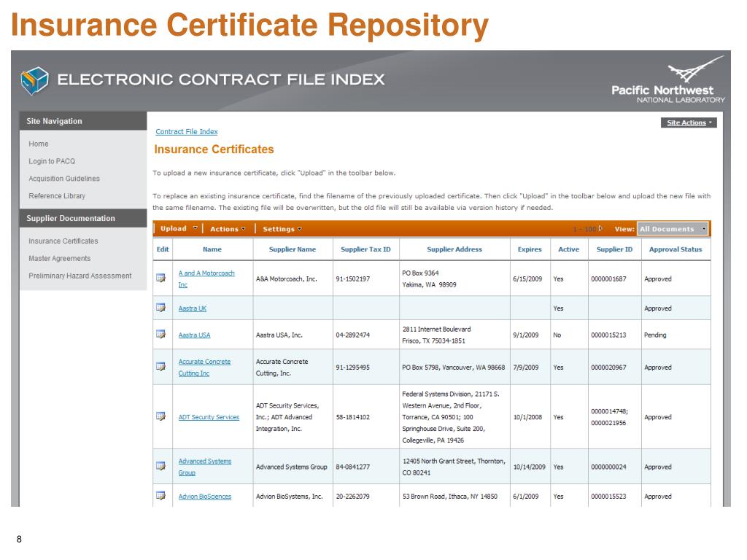The image size is (747, 560).
Task: Open Insurance Certificates under Supplier Documentation
Action: 63,241
